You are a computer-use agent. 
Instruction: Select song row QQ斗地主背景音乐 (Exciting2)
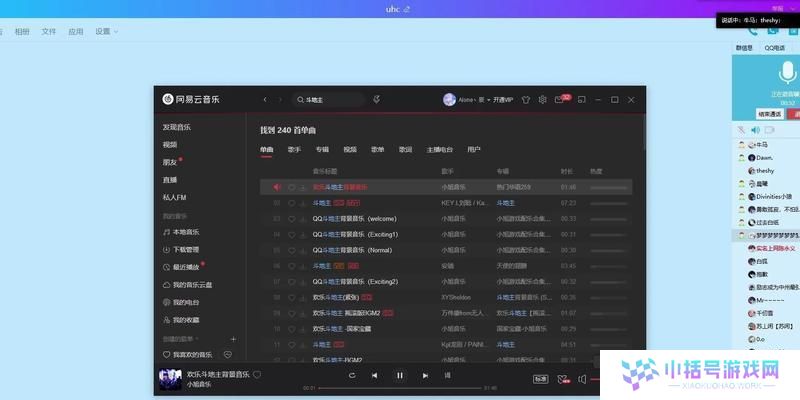pyautogui.click(x=446, y=282)
